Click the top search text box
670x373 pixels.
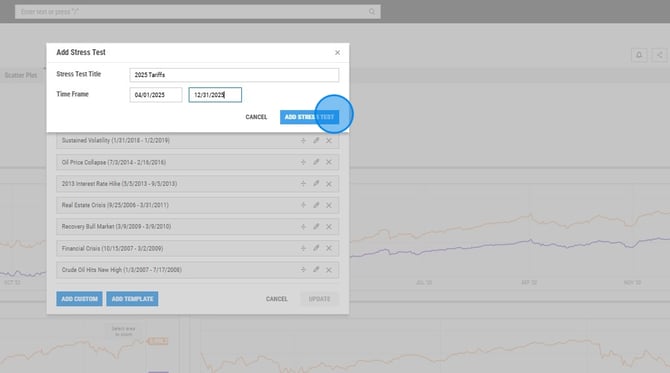(x=197, y=12)
